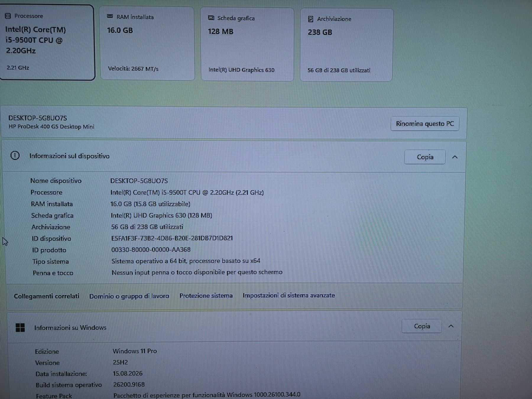Click the 'Data installazione:' label
532x399 pixels.
click(61, 374)
